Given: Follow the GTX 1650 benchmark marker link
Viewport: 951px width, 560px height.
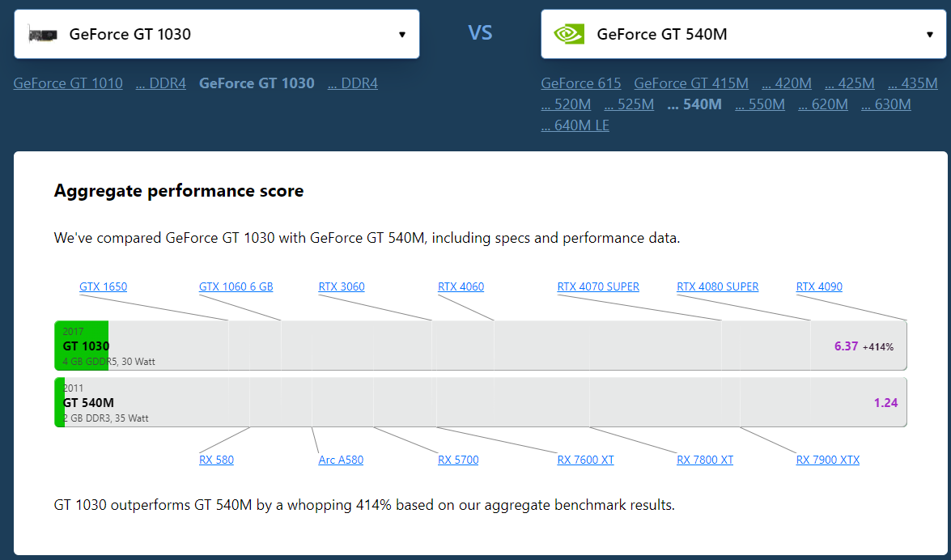Looking at the screenshot, I should pos(103,286).
